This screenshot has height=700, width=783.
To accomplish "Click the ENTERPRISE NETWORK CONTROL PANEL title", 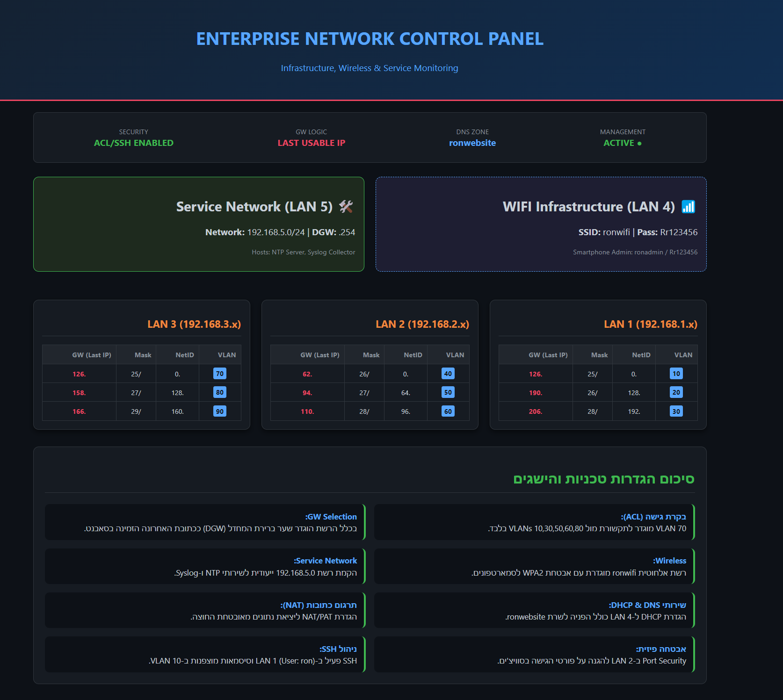I will pyautogui.click(x=370, y=39).
